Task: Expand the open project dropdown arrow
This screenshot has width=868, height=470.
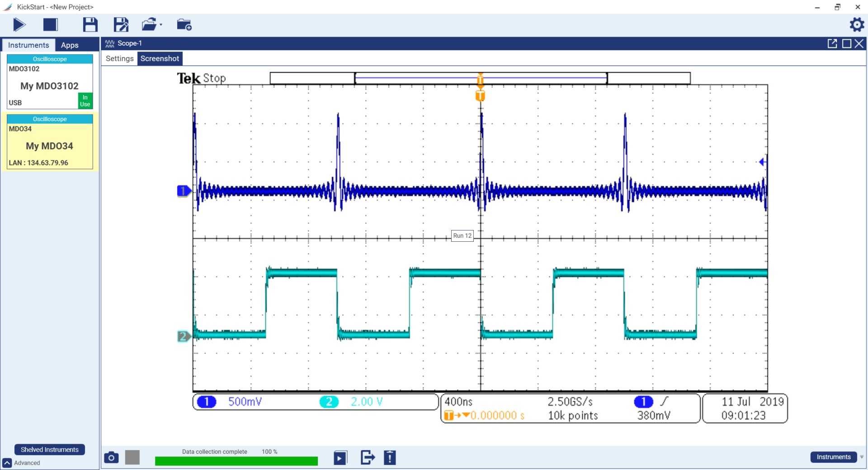Action: point(161,25)
